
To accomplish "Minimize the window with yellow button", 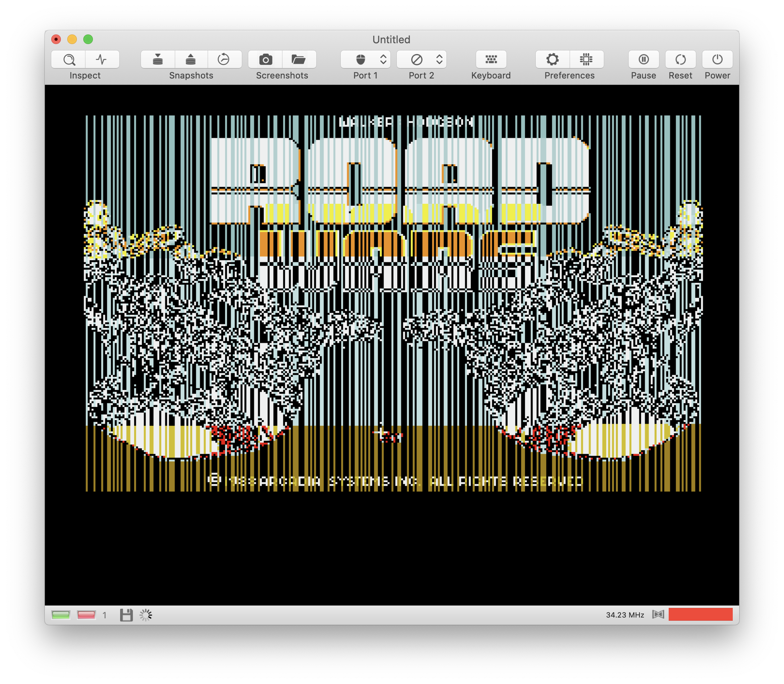I will point(72,39).
